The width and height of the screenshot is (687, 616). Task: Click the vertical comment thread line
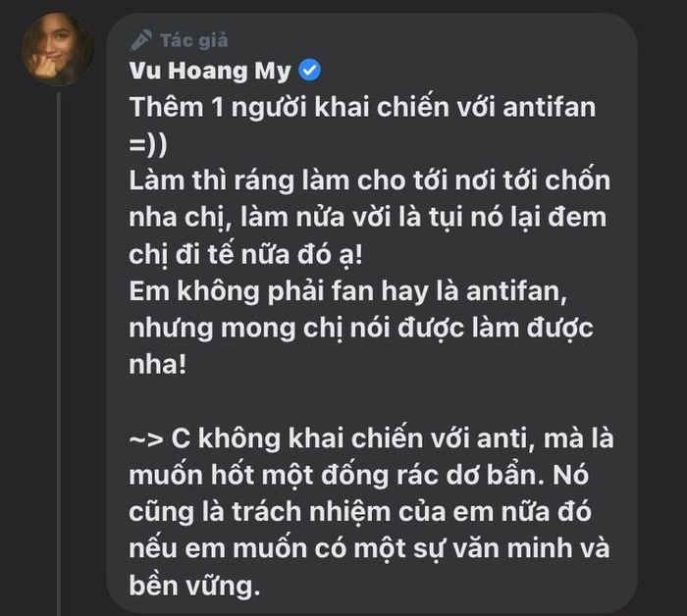pos(58,343)
